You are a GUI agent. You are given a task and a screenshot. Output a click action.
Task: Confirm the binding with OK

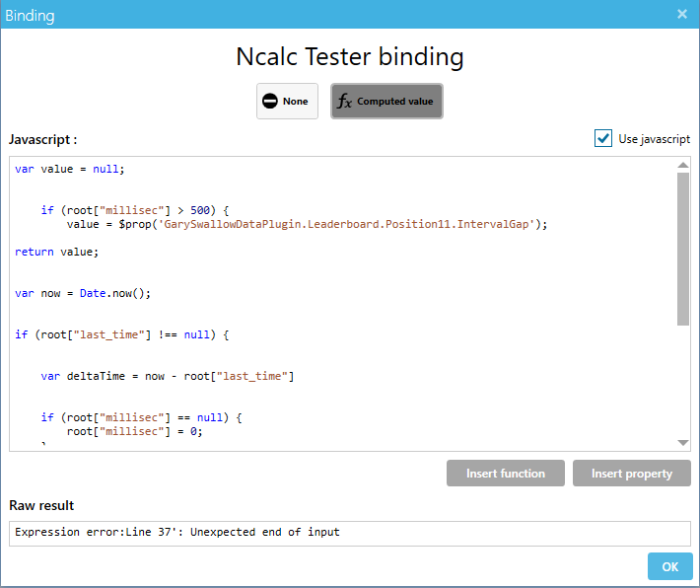tap(669, 567)
